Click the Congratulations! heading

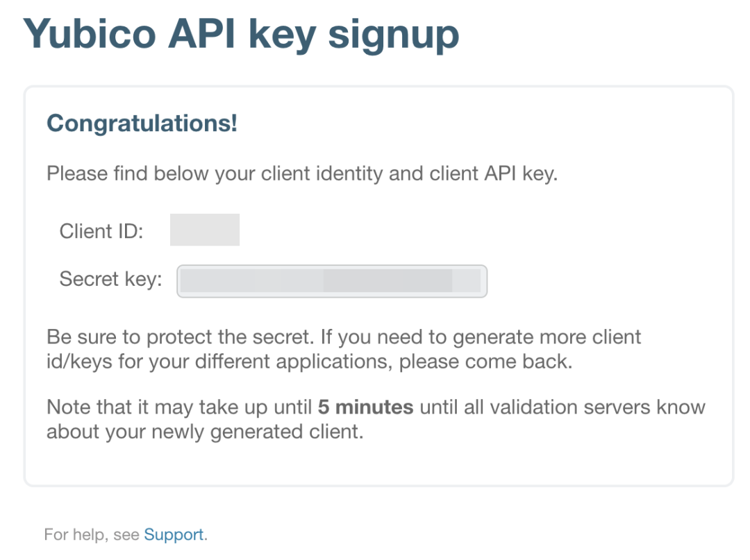pyautogui.click(x=142, y=124)
